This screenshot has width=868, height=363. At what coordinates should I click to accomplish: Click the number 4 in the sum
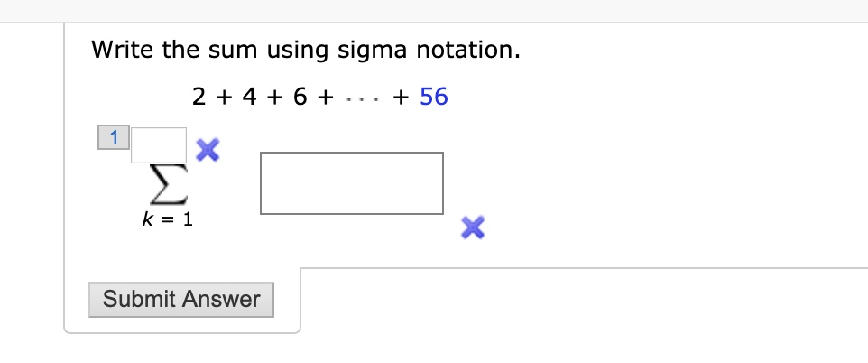point(250,97)
